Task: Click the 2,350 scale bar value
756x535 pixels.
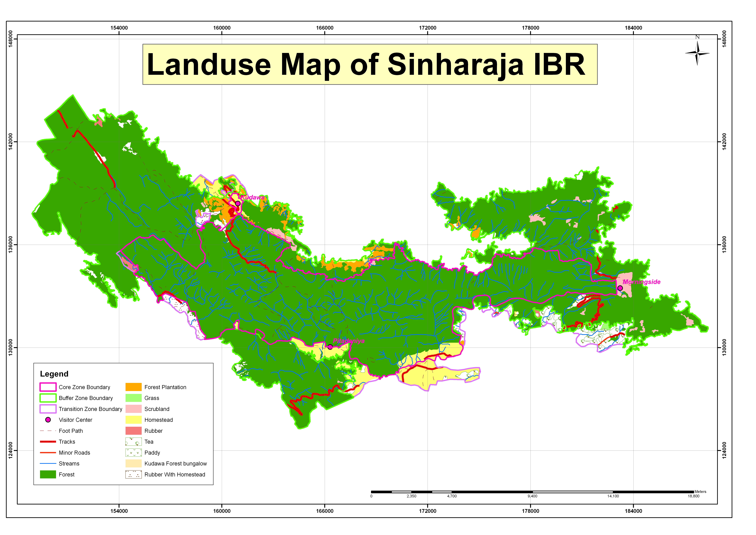Action: point(411,496)
